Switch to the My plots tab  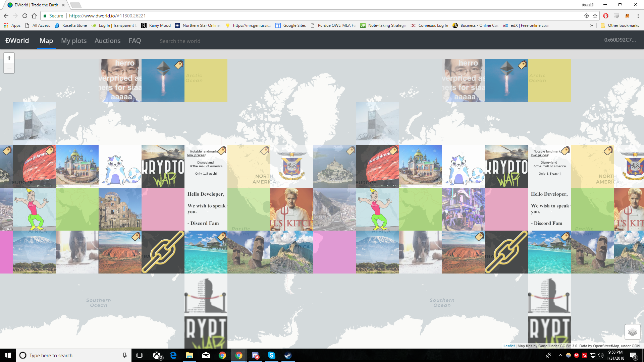tap(74, 41)
